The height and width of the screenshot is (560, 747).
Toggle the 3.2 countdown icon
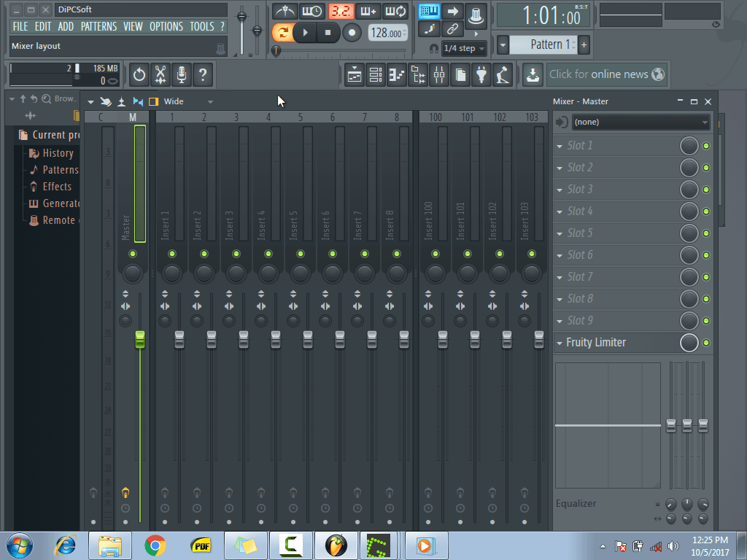[341, 11]
